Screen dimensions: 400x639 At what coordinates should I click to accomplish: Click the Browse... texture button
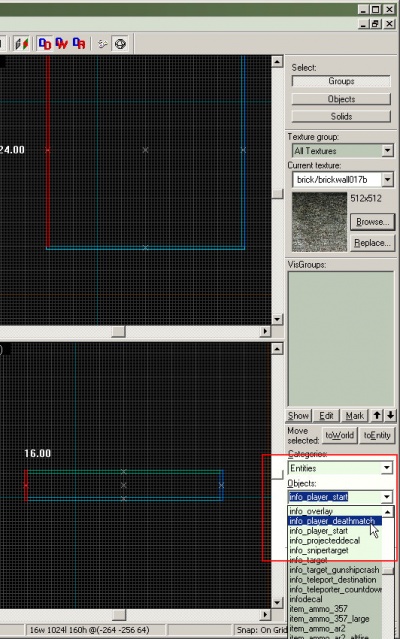(372, 222)
